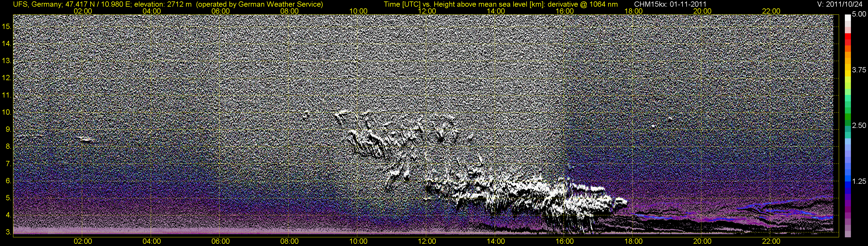The height and width of the screenshot is (246, 868).
Task: Click the "14:00" label on the lower time axis
Action: pos(496,242)
